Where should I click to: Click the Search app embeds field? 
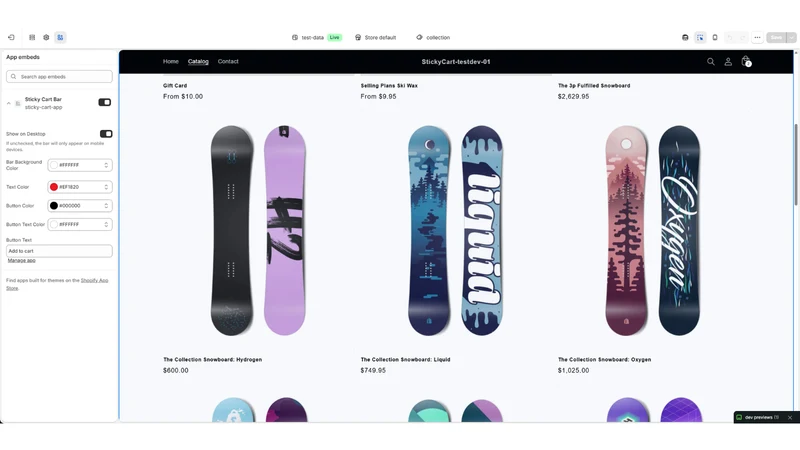click(x=59, y=77)
